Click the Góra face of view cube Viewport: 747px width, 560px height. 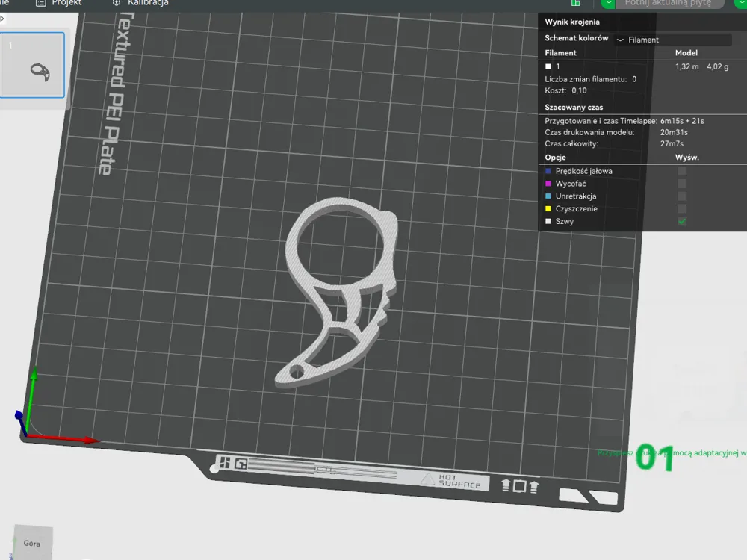tap(33, 542)
